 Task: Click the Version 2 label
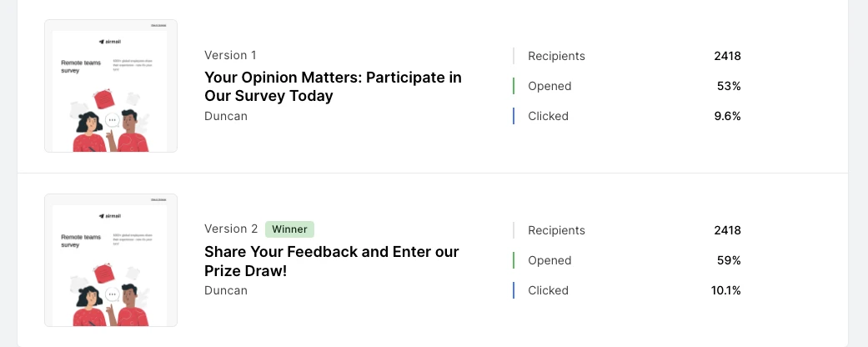(x=231, y=229)
